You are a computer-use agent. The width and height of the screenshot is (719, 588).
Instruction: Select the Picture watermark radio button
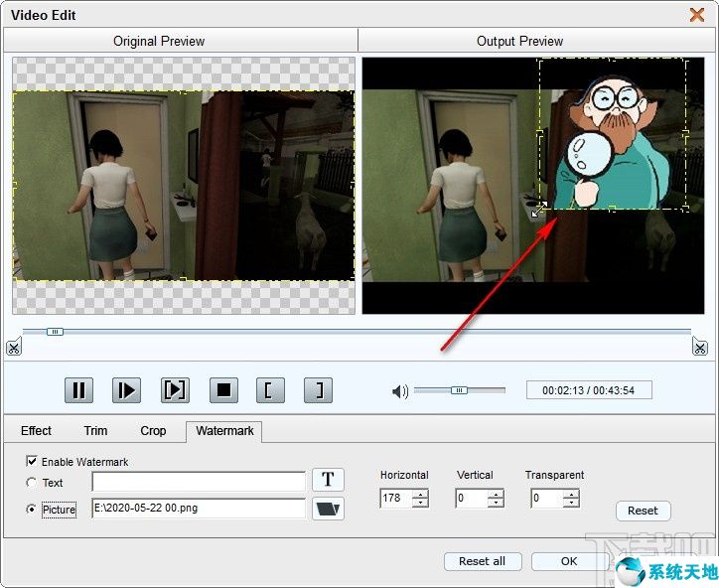coord(31,510)
